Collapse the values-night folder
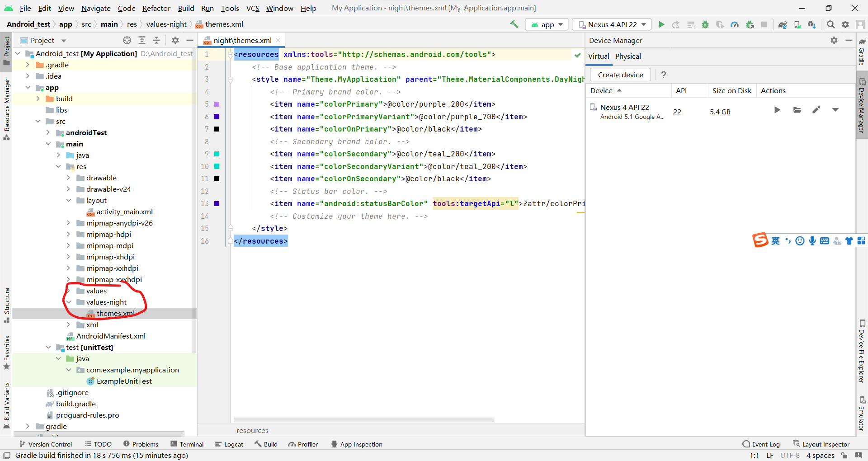 [69, 302]
